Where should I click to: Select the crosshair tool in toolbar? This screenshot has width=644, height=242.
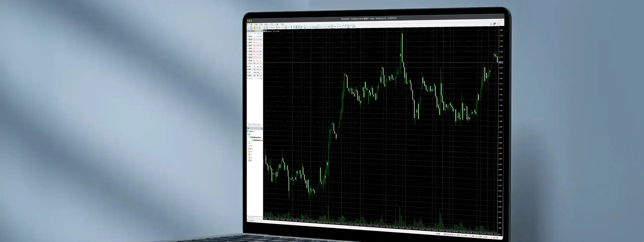(335, 26)
